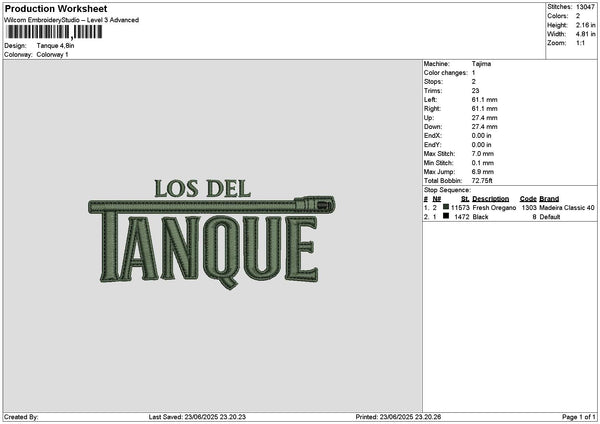
Task: Click the 'Brand' column header
Action: tap(549, 199)
